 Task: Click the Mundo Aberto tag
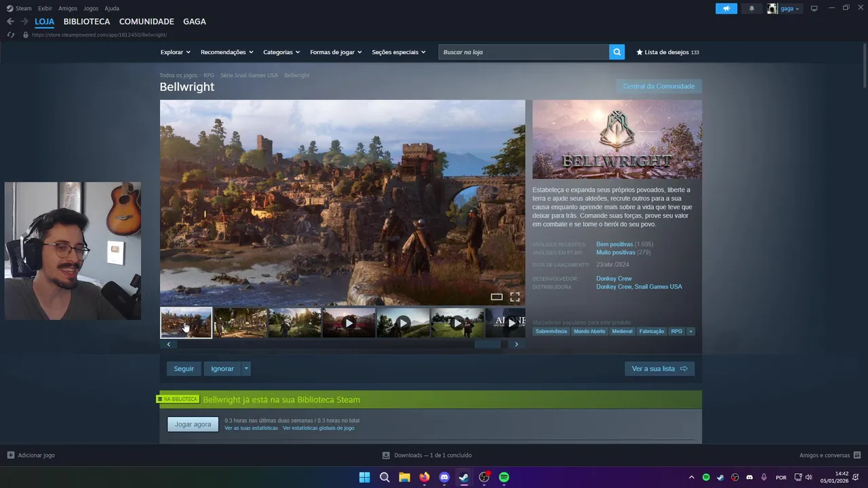589,331
